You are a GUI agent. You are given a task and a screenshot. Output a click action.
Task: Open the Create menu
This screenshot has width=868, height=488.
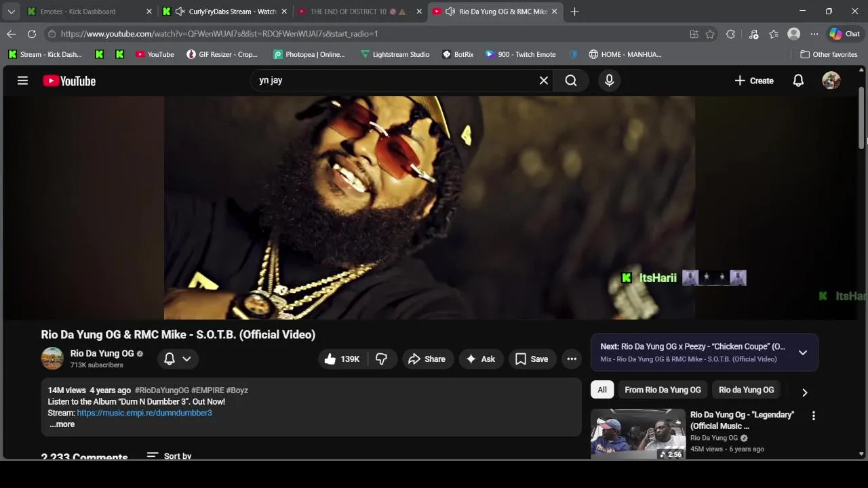753,81
